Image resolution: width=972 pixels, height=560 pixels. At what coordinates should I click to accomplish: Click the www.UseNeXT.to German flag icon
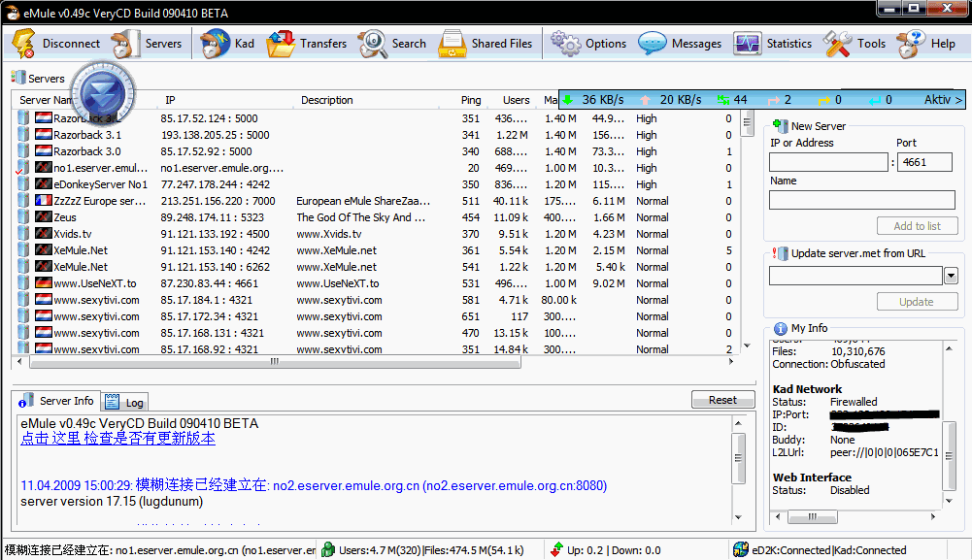[44, 283]
